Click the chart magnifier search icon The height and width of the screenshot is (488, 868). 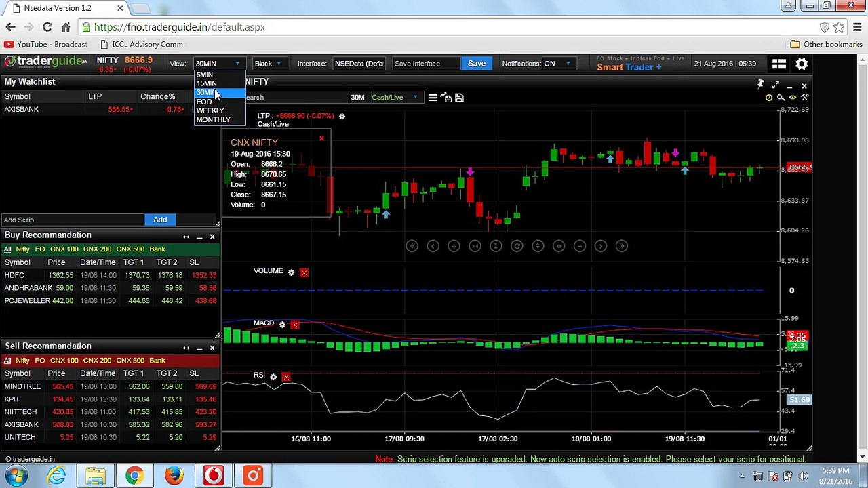781,98
